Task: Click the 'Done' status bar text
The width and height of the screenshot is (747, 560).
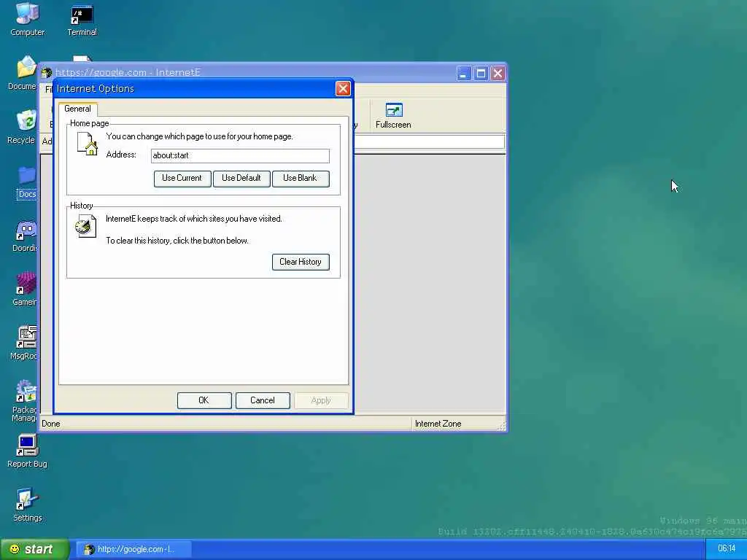Action: coord(51,424)
